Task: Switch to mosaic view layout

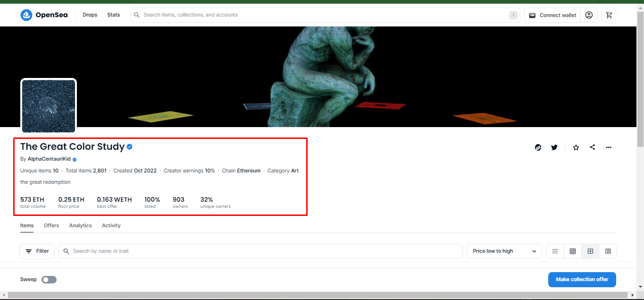Action: coord(608,251)
